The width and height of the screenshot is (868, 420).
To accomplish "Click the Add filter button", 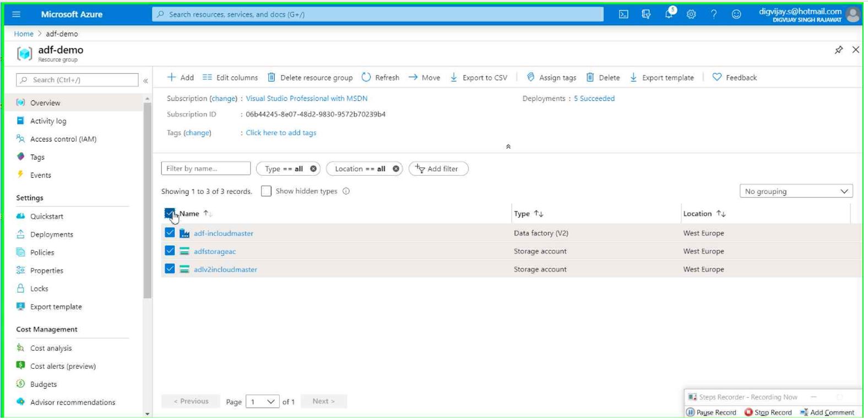I will click(x=438, y=169).
